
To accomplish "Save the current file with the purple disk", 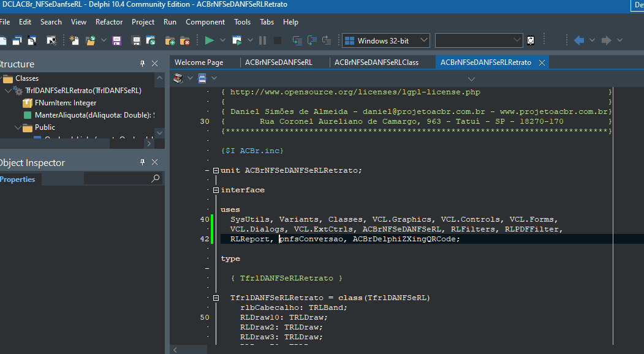I will [116, 40].
